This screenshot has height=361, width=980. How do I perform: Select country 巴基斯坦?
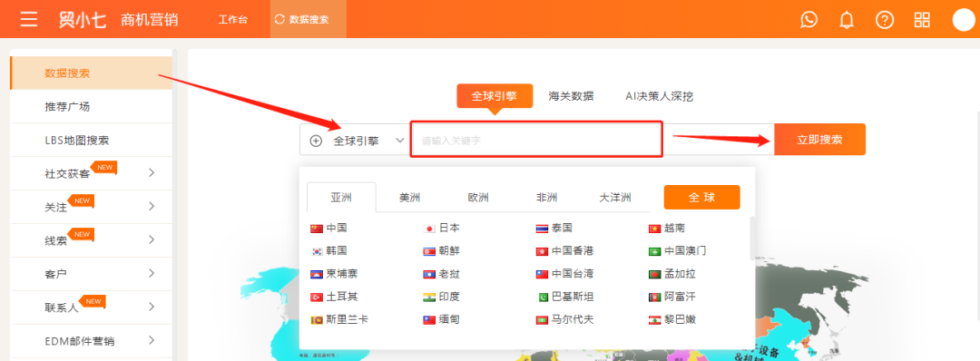tap(565, 297)
